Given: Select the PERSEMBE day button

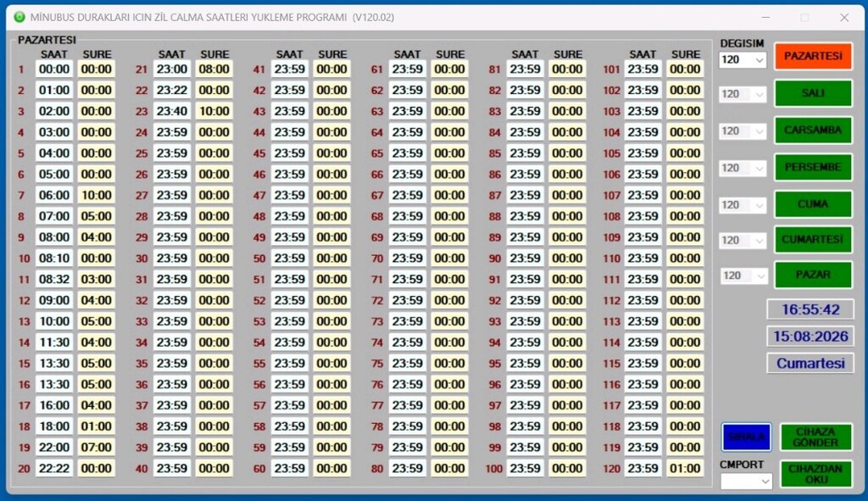Looking at the screenshot, I should (x=813, y=167).
